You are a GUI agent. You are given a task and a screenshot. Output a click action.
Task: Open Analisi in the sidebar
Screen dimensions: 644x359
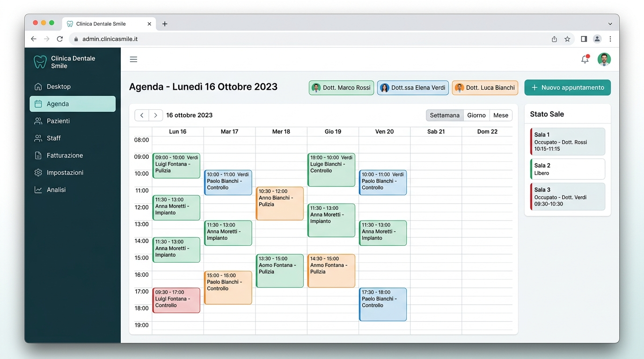click(73, 190)
